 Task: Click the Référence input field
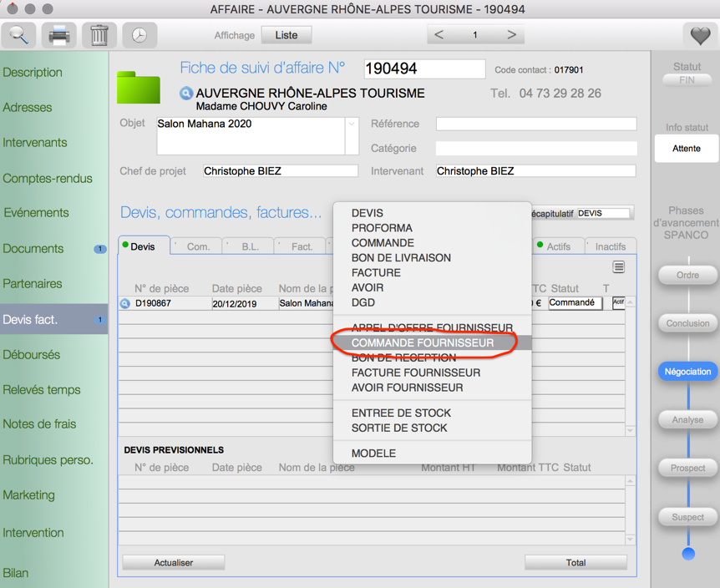[535, 124]
